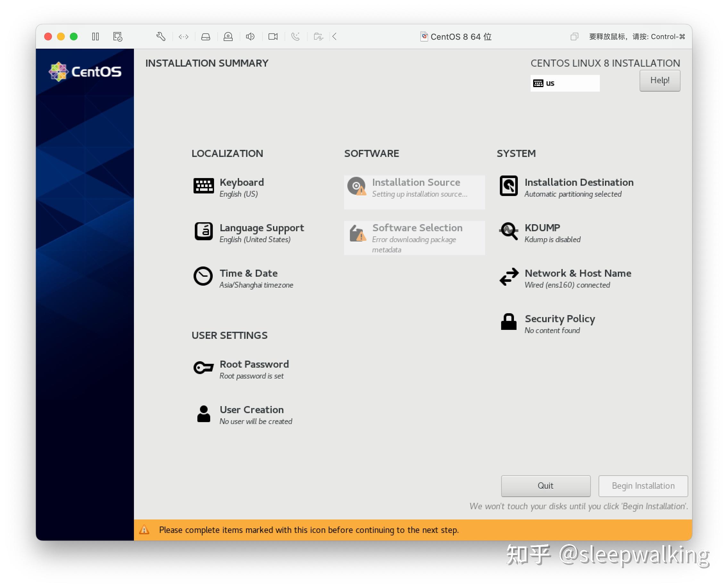Click 'Setting up installation source...' text

coord(419,194)
